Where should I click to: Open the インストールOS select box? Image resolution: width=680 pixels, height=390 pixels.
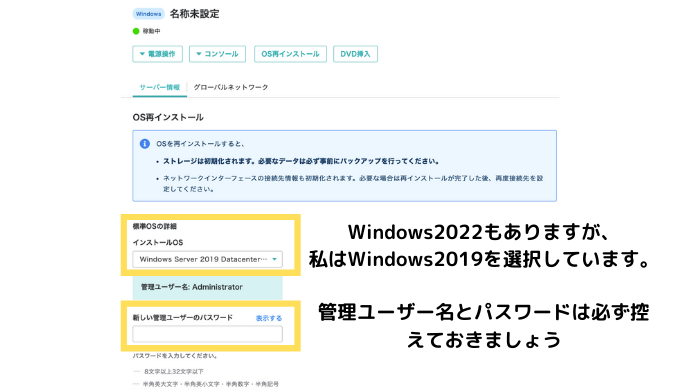208,259
